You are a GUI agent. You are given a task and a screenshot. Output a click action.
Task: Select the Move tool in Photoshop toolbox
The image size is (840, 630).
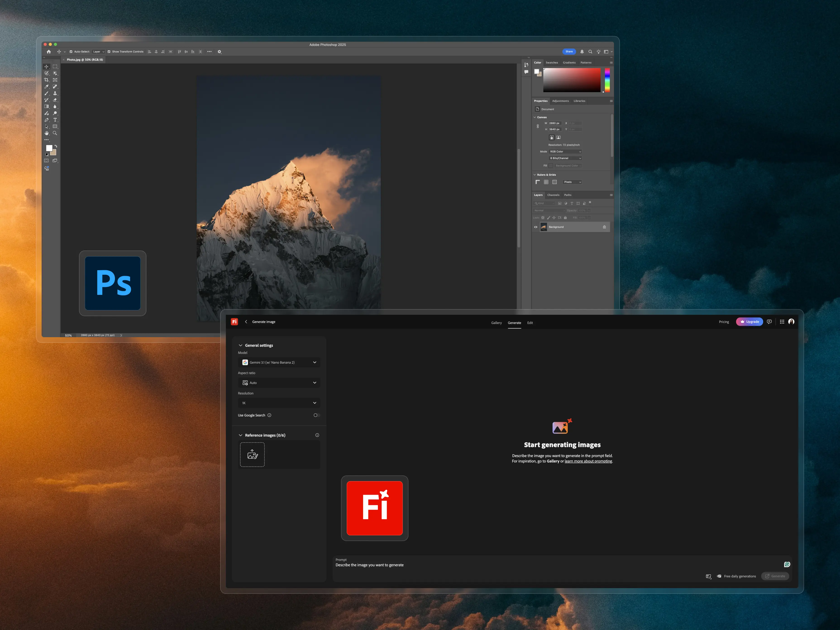(x=47, y=67)
